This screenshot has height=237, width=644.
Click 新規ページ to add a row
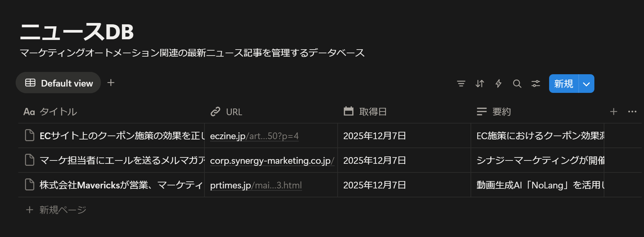tap(63, 210)
